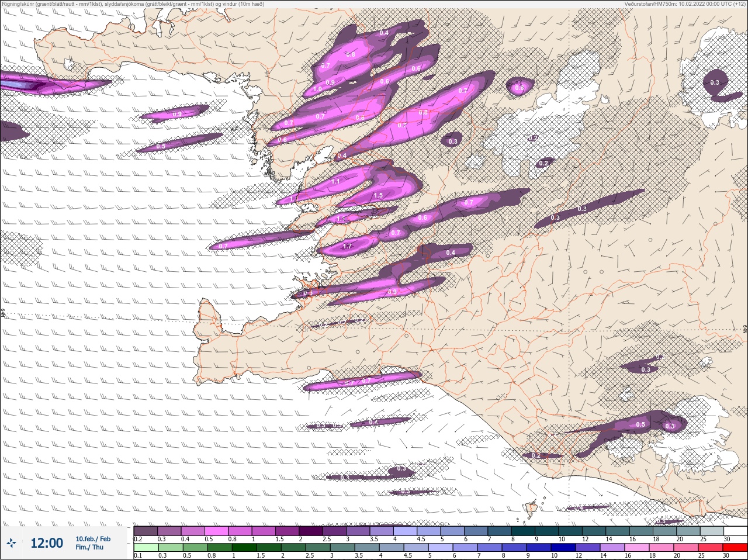Click the 1.7 precipitation value on the map
The width and height of the screenshot is (748, 560).
pos(347,247)
